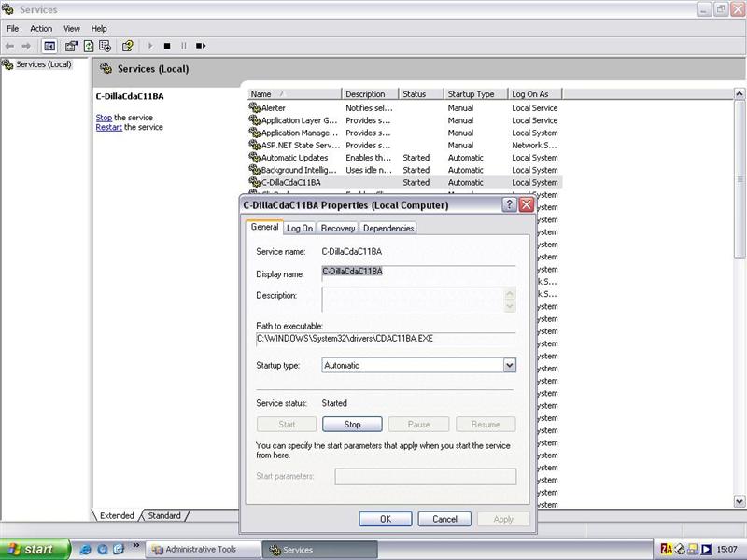Select the Alerter service row
Viewport: 747px width, 560px height.
405,108
